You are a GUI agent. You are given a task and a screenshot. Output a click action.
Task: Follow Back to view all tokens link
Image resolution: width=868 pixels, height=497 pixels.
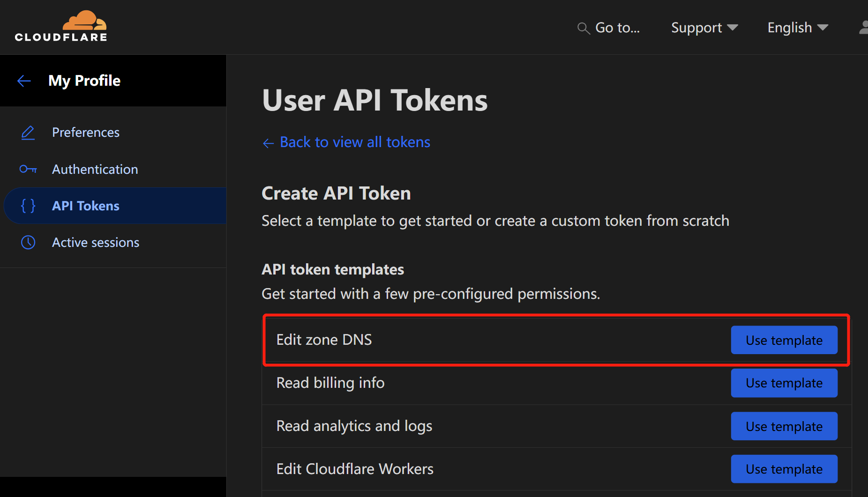[x=355, y=142]
